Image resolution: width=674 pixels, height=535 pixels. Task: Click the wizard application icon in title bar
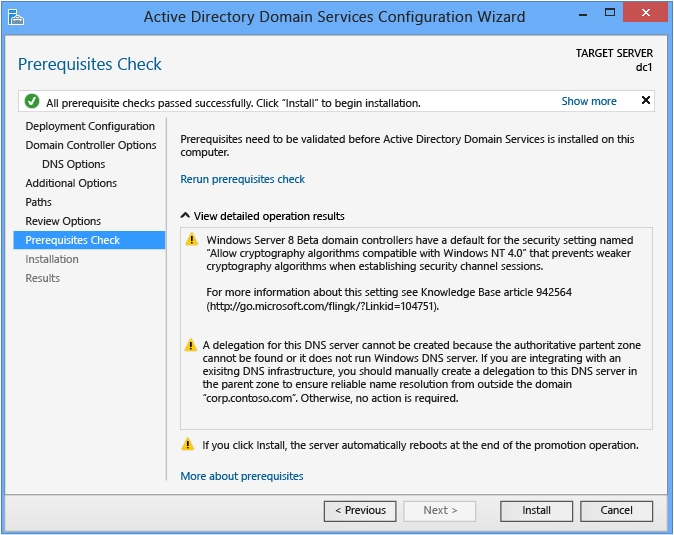pyautogui.click(x=15, y=17)
